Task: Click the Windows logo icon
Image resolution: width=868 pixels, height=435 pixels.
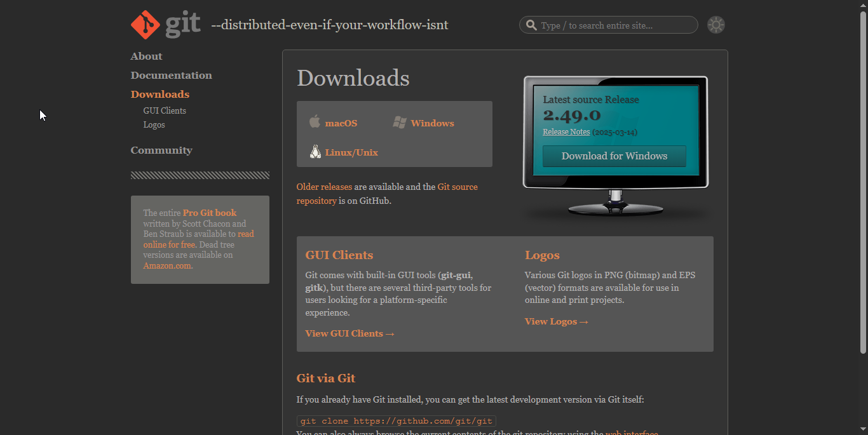Action: [x=399, y=123]
